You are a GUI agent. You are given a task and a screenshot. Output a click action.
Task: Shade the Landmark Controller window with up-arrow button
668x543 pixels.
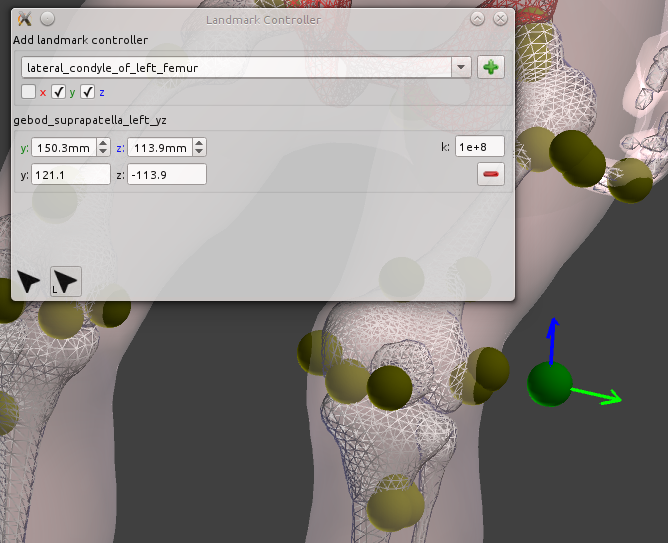pyautogui.click(x=478, y=19)
